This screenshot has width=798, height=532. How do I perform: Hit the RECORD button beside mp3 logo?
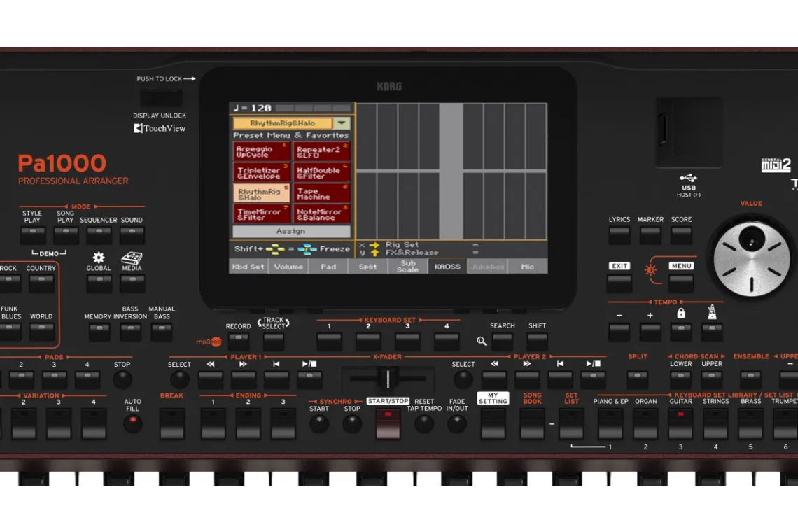click(x=238, y=341)
